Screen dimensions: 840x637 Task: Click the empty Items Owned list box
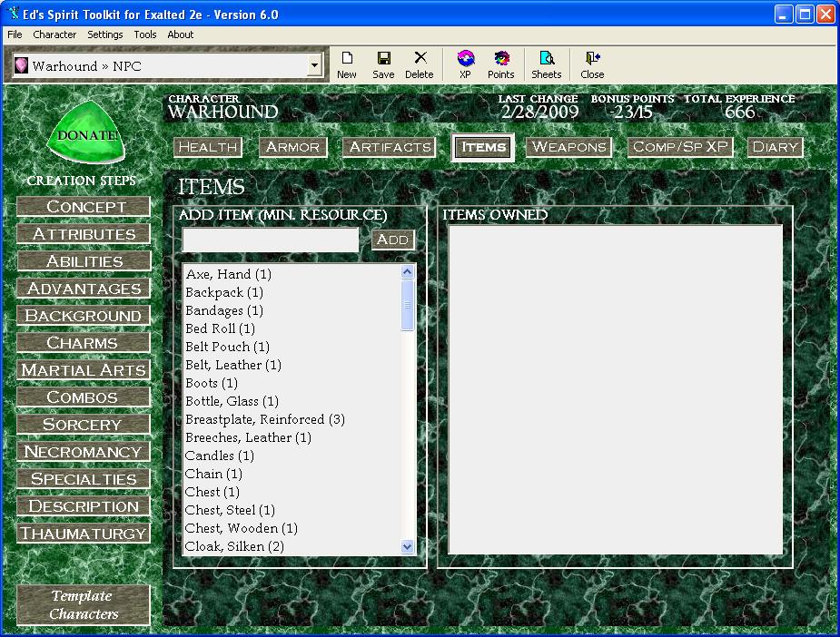[616, 389]
